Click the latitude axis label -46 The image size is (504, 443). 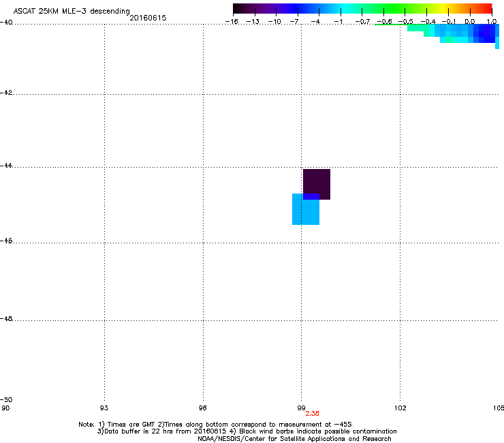tap(6, 241)
